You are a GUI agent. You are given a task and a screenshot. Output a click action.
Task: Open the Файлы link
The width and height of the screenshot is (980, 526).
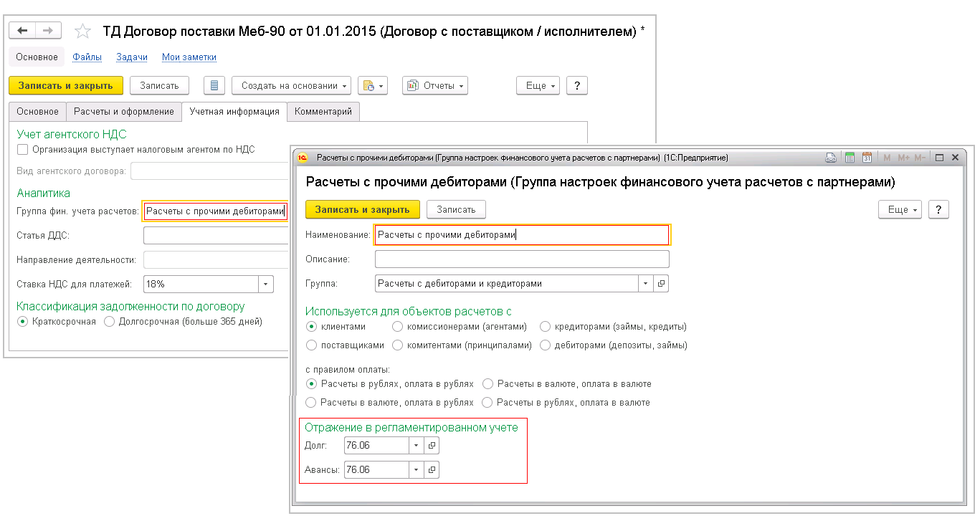pos(87,57)
